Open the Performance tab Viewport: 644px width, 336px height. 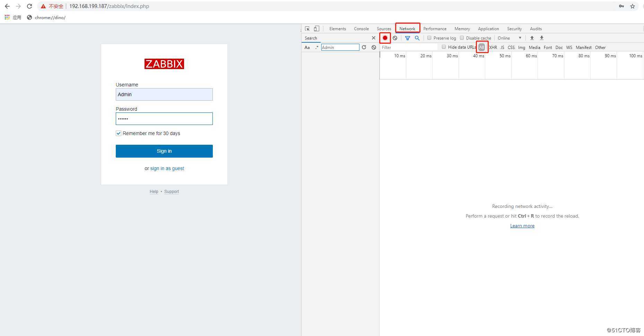[x=435, y=29]
